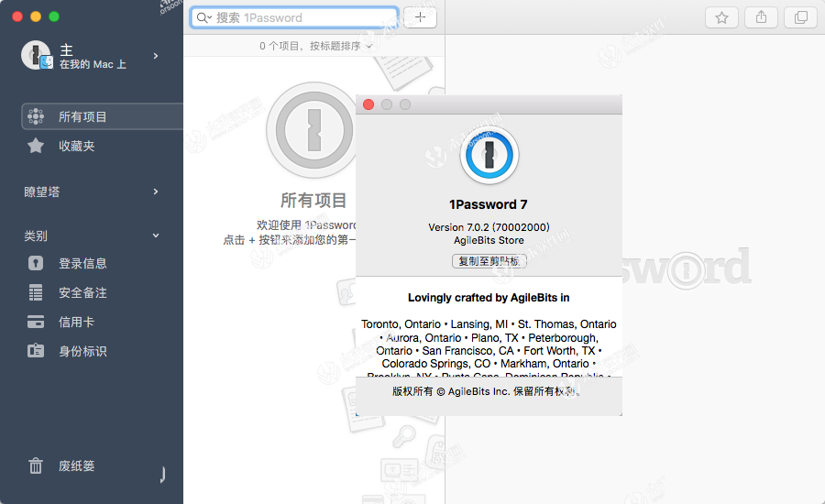Click the AgileBits Store text
This screenshot has width=825, height=504.
(x=489, y=240)
